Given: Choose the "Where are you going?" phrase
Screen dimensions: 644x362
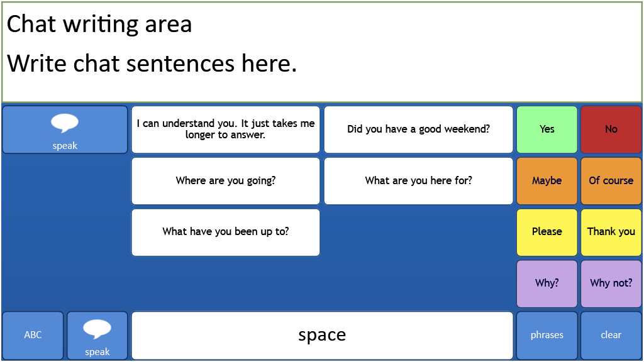Looking at the screenshot, I should coord(226,181).
